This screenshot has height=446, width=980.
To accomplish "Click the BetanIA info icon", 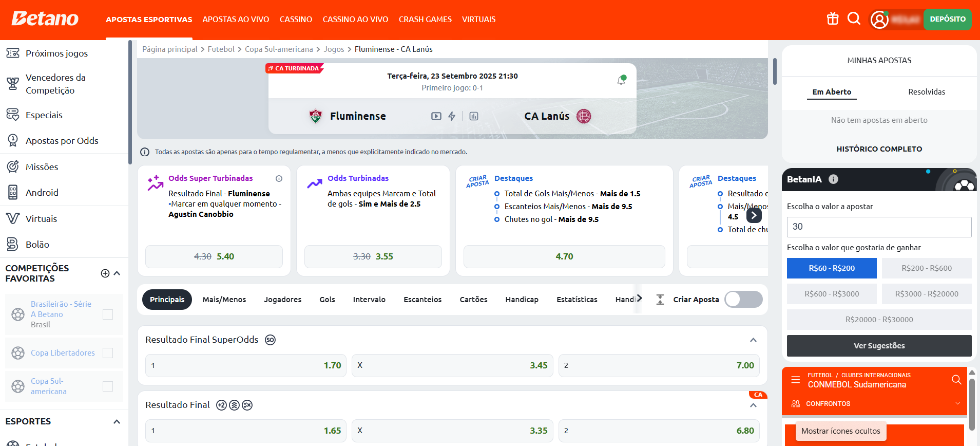I will (x=833, y=179).
